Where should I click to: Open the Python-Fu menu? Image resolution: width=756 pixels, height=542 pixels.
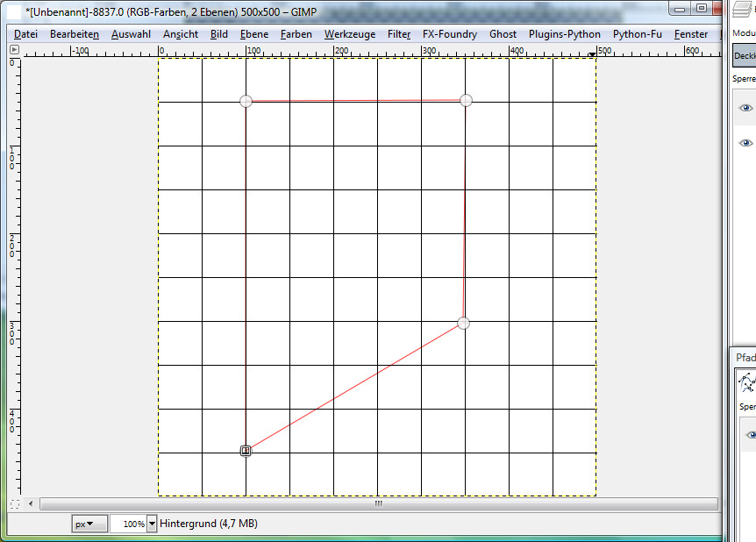coord(638,34)
